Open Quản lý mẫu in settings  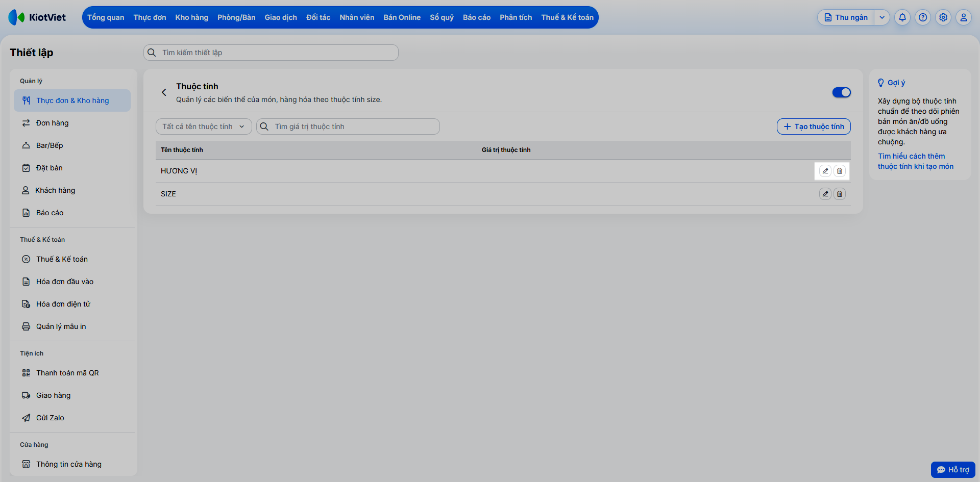click(x=72, y=326)
